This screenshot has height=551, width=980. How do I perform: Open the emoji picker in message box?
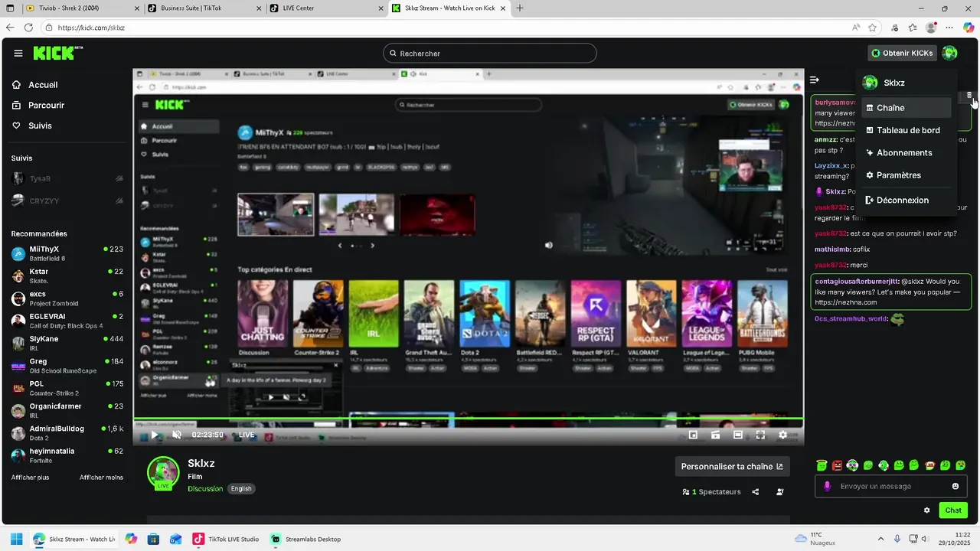pos(955,486)
